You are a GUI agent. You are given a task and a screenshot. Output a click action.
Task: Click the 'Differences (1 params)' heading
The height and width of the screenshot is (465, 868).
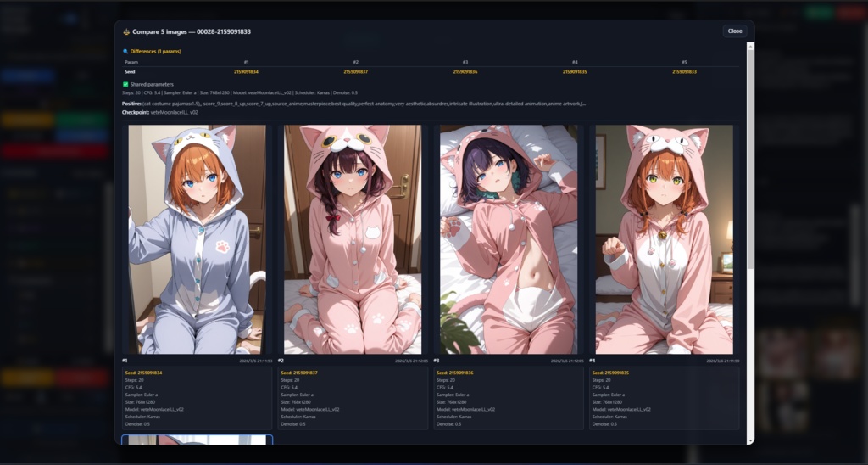(156, 52)
